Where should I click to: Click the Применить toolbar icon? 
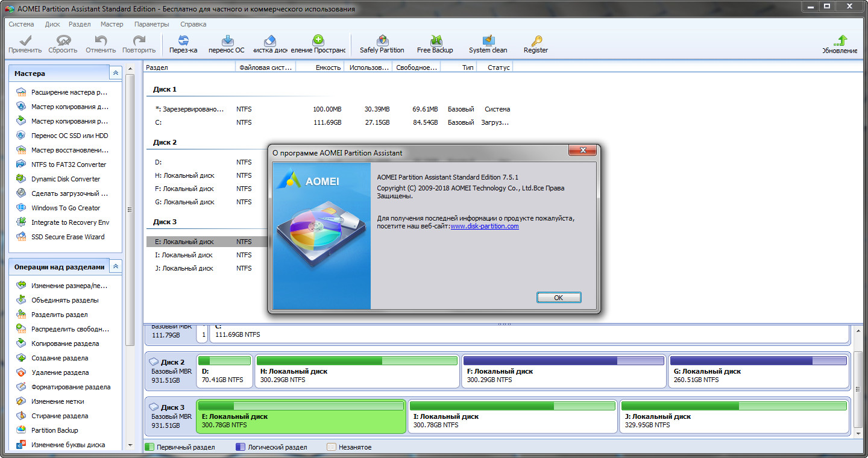[24, 43]
